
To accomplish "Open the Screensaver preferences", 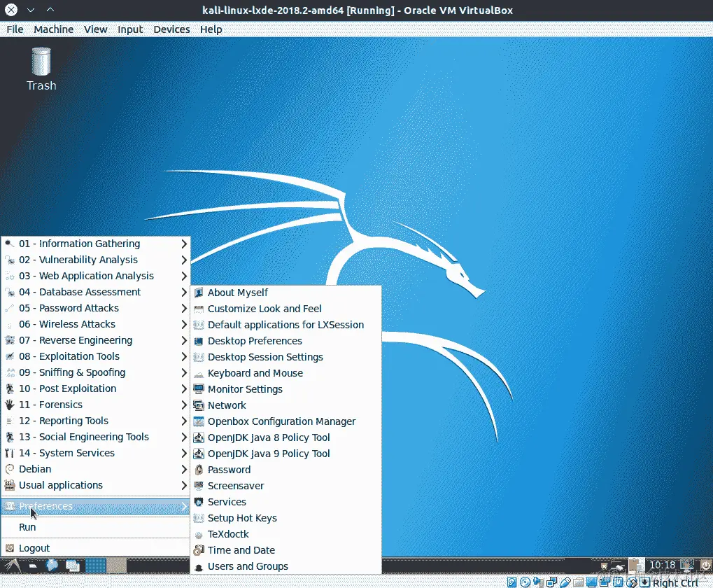I will (285, 486).
